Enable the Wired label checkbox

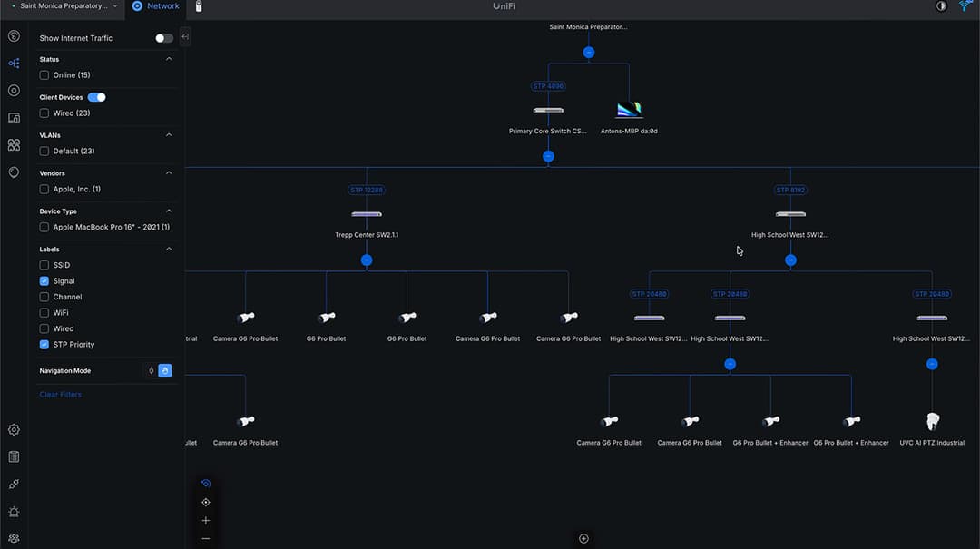pos(44,328)
